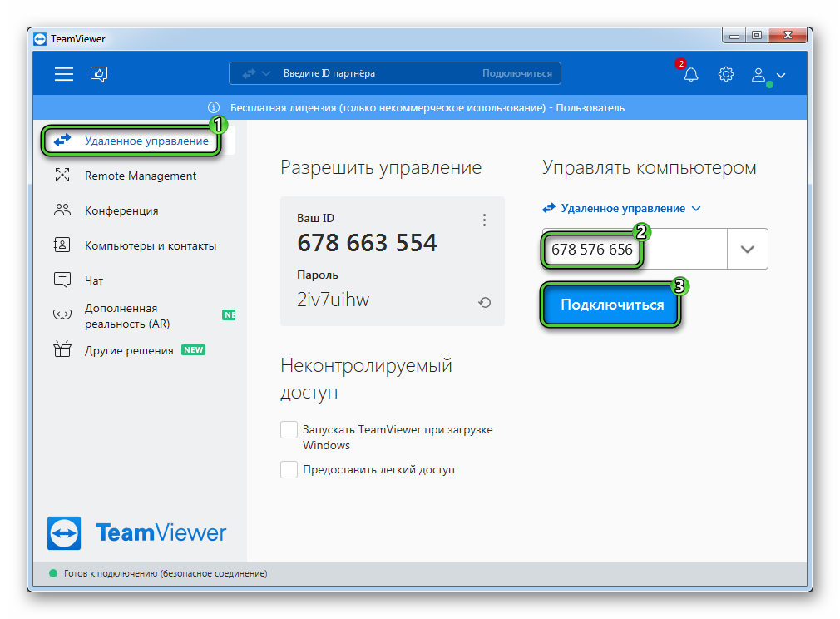Open the user account profile icon
Screen dimensions: 840x619
(758, 75)
